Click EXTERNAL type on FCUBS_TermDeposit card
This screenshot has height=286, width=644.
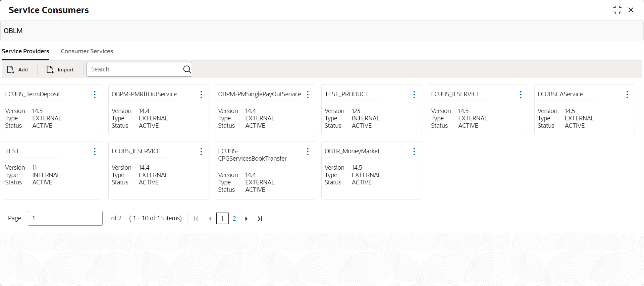point(47,118)
